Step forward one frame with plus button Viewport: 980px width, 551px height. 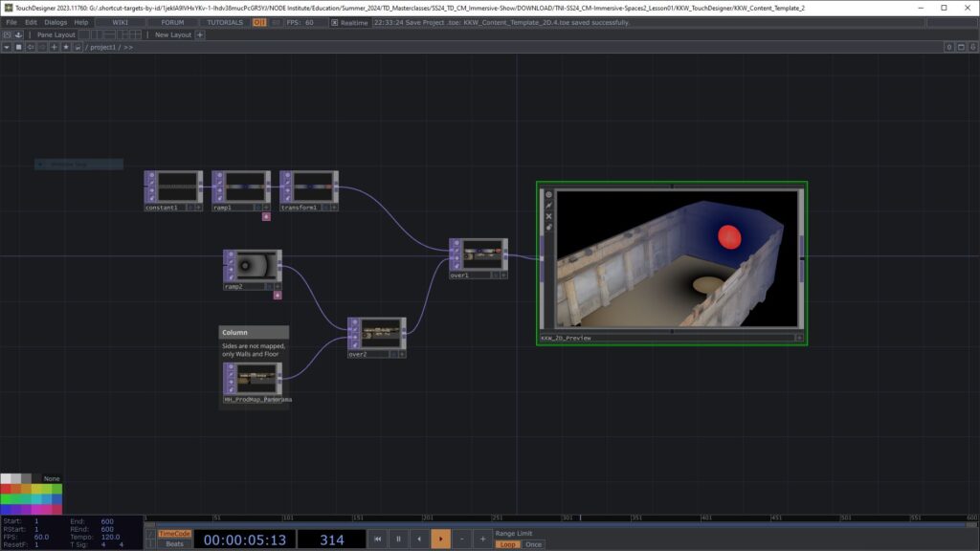click(482, 540)
